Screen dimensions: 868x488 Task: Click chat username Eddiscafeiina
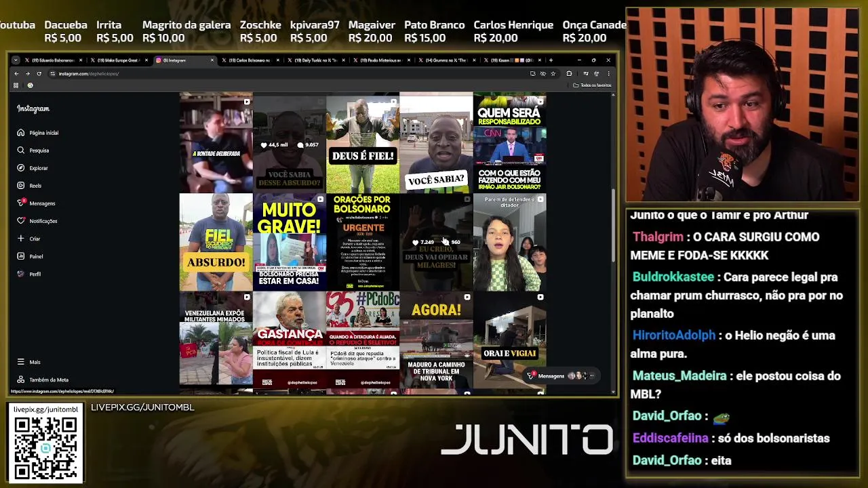(670, 439)
